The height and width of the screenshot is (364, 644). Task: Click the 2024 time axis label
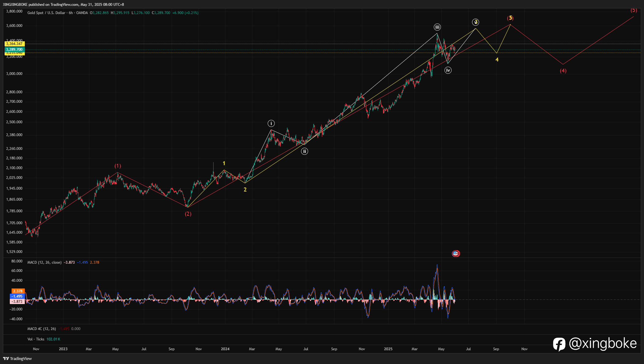[x=225, y=349]
